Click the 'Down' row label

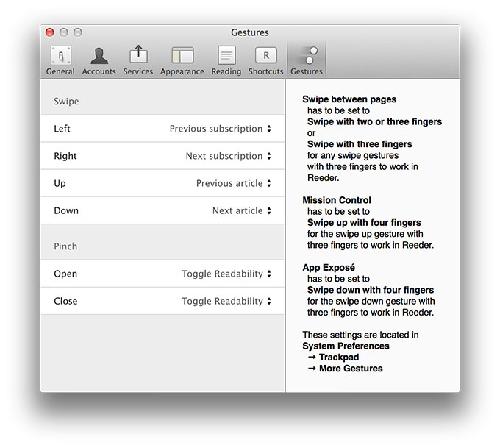pos(66,210)
